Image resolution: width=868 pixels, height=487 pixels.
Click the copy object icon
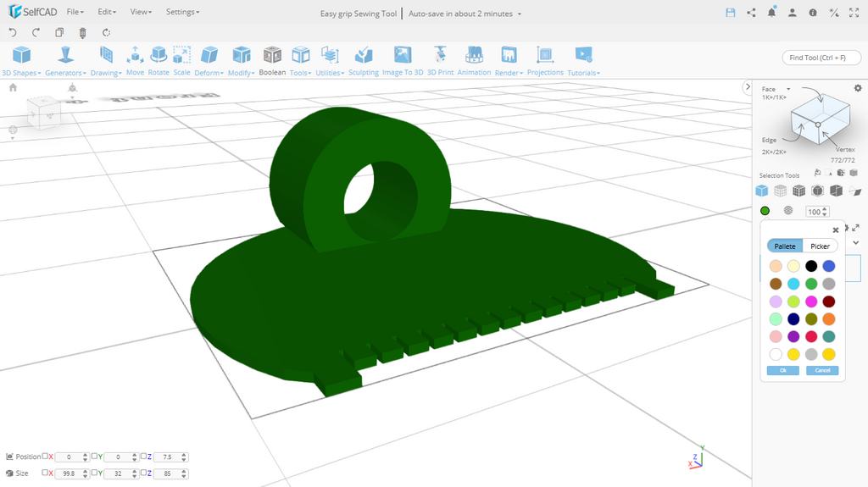(59, 33)
